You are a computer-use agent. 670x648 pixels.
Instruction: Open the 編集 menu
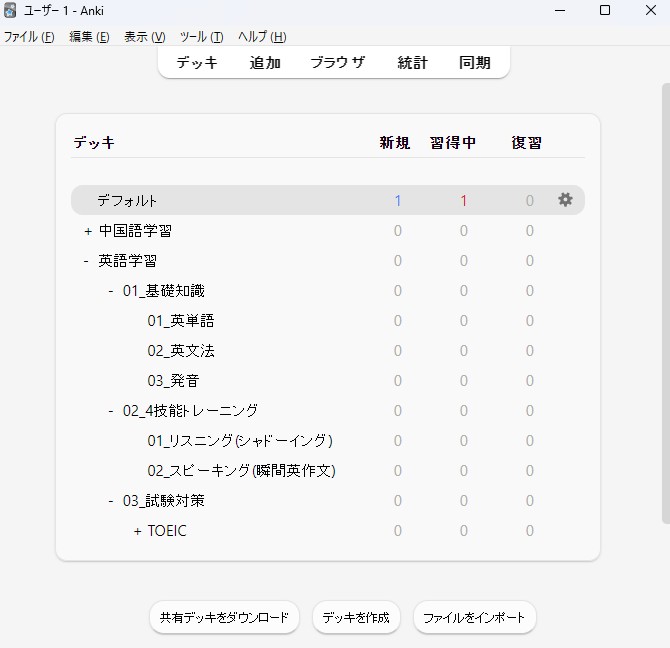(x=89, y=37)
